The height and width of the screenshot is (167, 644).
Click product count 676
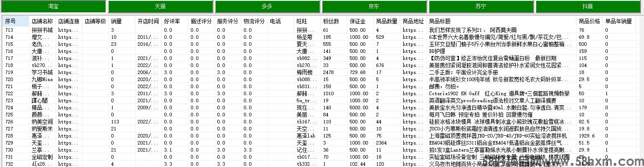(x=380, y=65)
